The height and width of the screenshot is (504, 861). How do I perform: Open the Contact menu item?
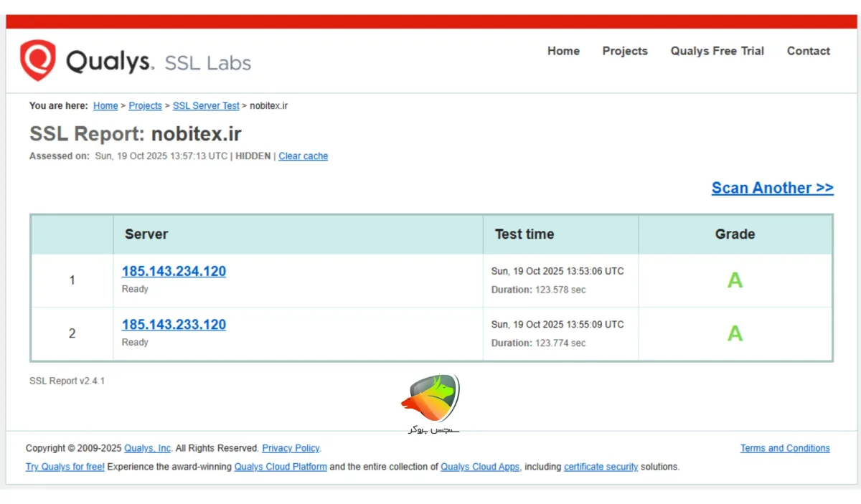[x=809, y=51]
